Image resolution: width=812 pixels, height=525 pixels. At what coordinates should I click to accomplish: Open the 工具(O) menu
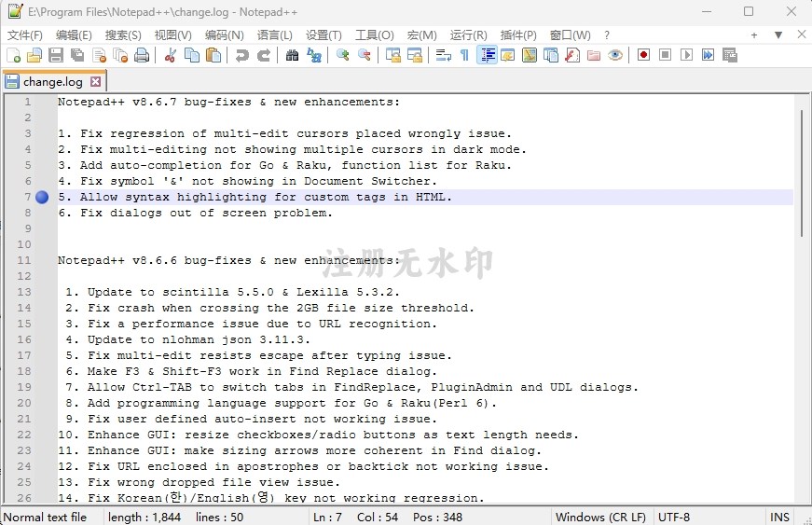click(x=375, y=35)
